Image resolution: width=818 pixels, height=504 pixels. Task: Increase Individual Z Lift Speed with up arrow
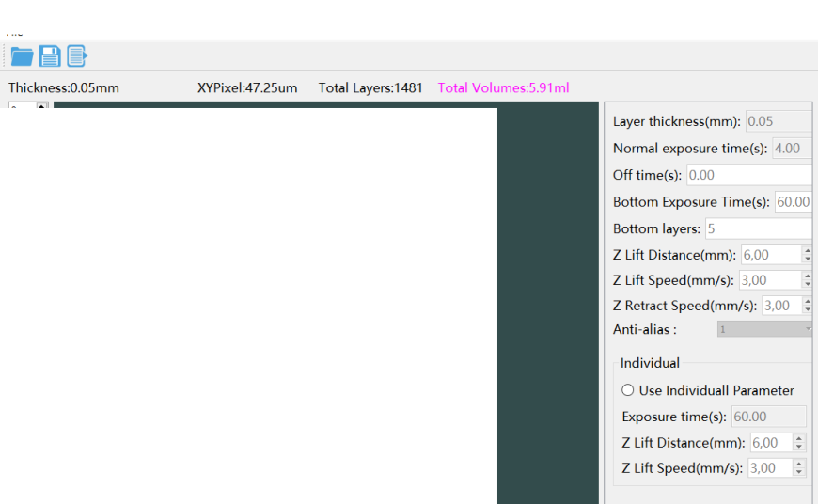tap(799, 464)
